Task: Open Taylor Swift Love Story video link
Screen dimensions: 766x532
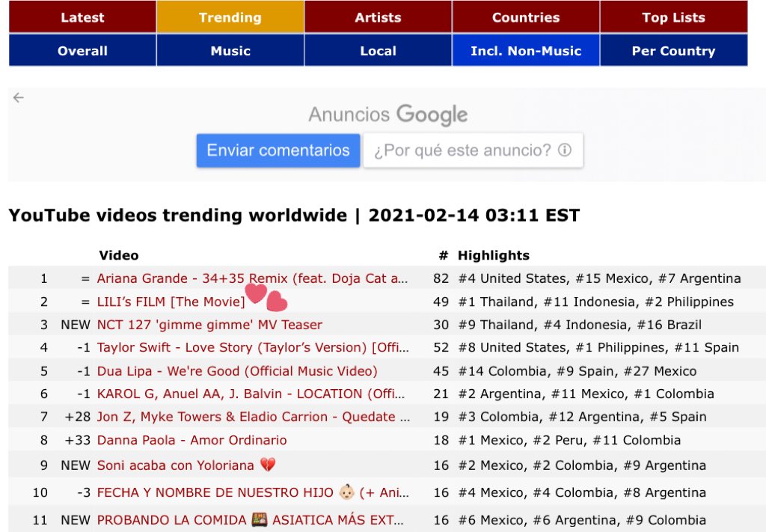Action: [253, 347]
